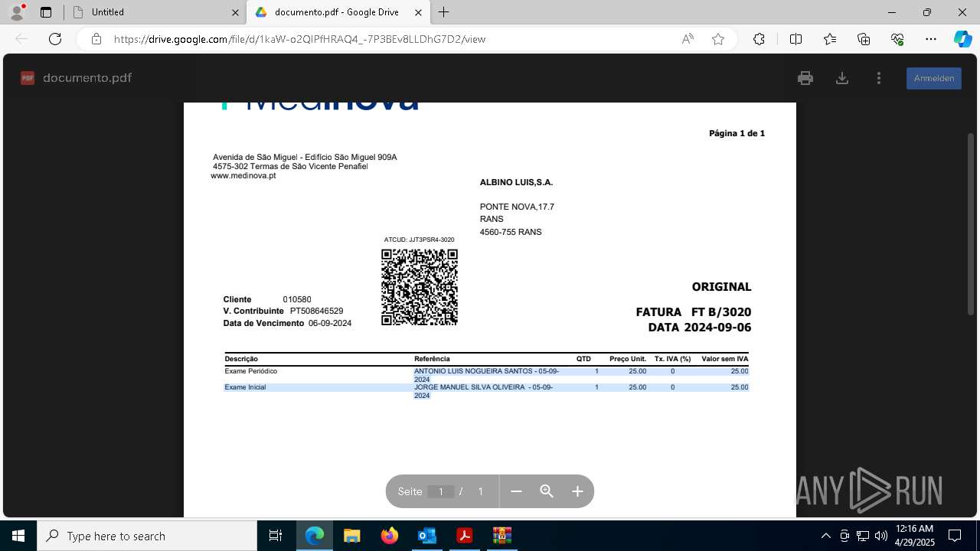Click ATCUD: JJT3PSR4-3020 code
The height and width of the screenshot is (551, 980).
[419, 240]
